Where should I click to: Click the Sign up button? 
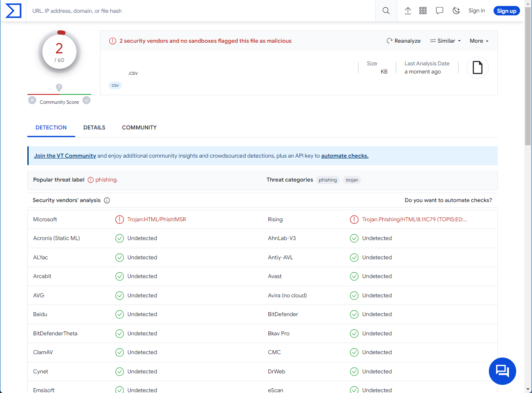[507, 11]
